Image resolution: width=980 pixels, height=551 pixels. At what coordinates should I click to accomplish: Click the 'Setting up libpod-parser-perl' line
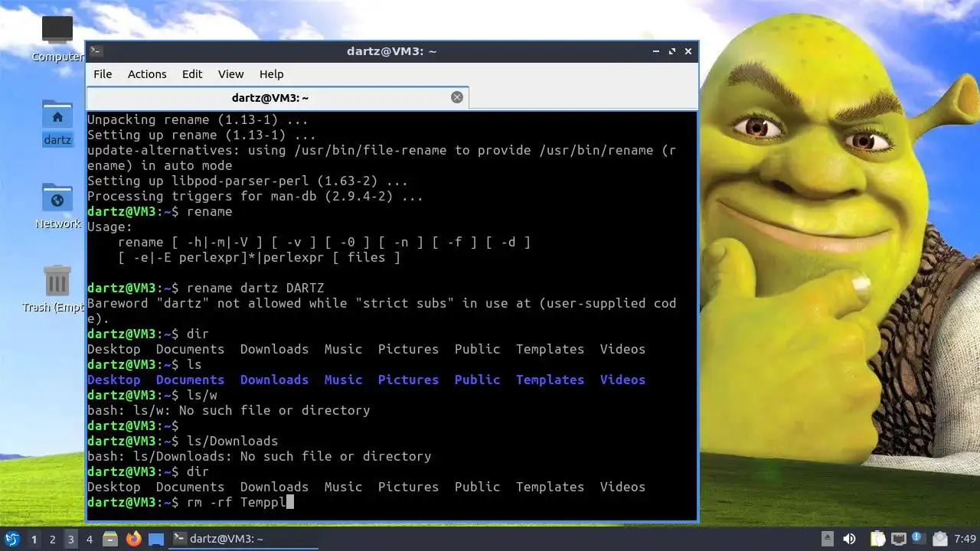point(247,181)
